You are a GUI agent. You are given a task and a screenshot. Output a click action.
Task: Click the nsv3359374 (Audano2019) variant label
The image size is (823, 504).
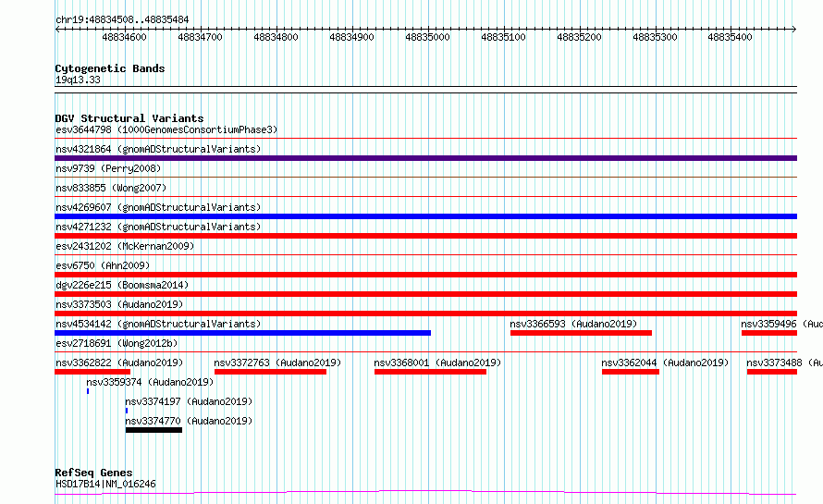point(150,382)
